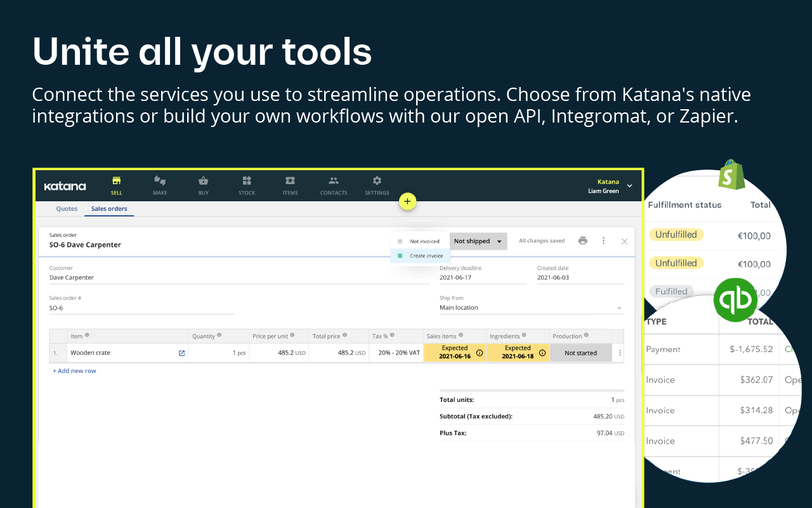Click the info icon beside Sales items header
812x508 pixels.
461,335
